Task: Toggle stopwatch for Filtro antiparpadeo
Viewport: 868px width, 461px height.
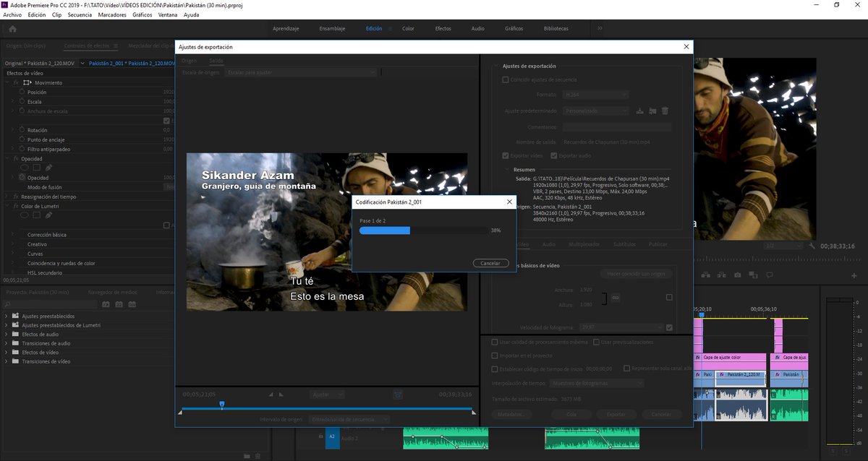Action: [x=22, y=149]
